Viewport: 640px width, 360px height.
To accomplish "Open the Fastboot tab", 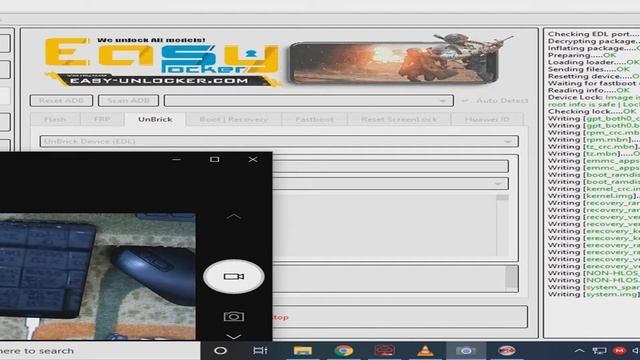I will tap(314, 119).
